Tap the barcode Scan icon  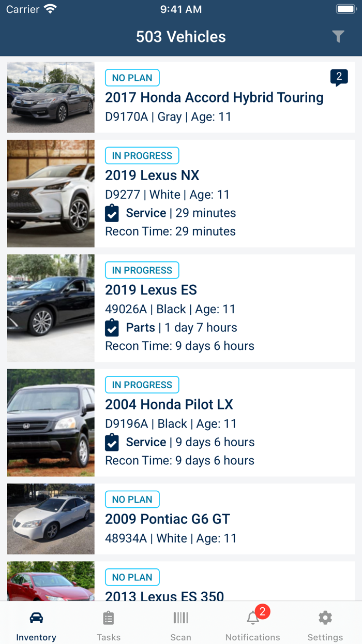click(x=180, y=617)
